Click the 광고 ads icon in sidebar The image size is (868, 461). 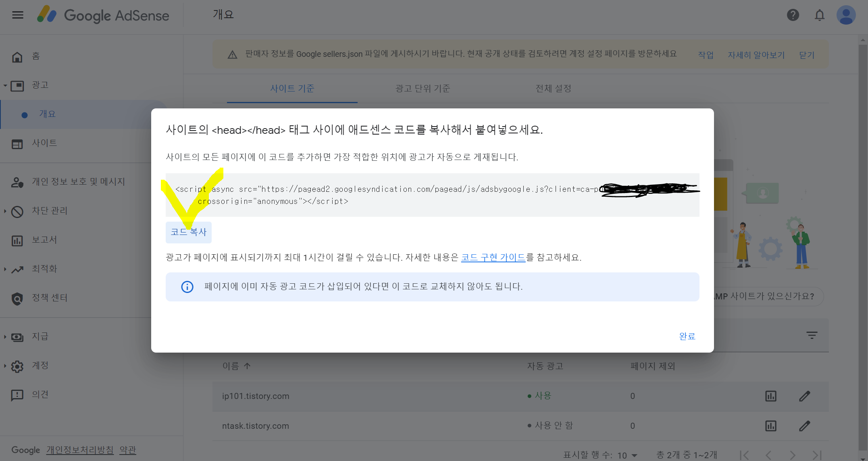[17, 85]
